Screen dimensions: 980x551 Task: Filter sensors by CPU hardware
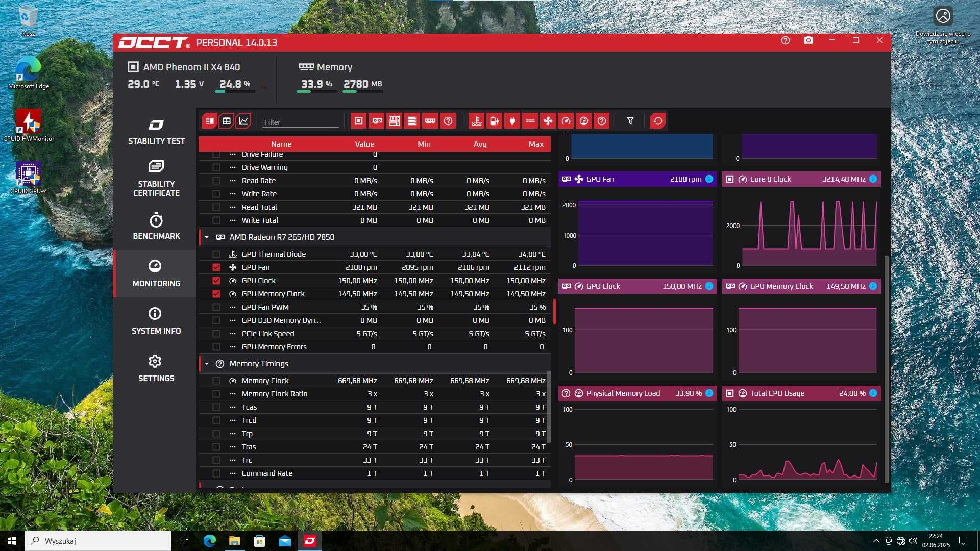(x=359, y=121)
